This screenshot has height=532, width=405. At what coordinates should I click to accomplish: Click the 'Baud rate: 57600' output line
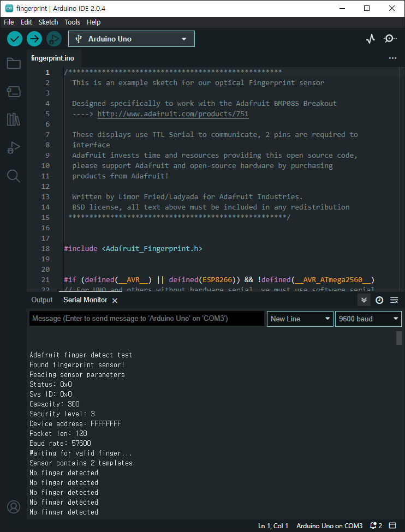(x=60, y=444)
